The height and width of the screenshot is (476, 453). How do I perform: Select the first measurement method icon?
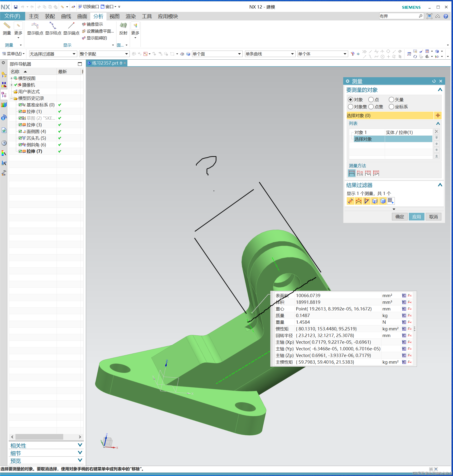(352, 173)
